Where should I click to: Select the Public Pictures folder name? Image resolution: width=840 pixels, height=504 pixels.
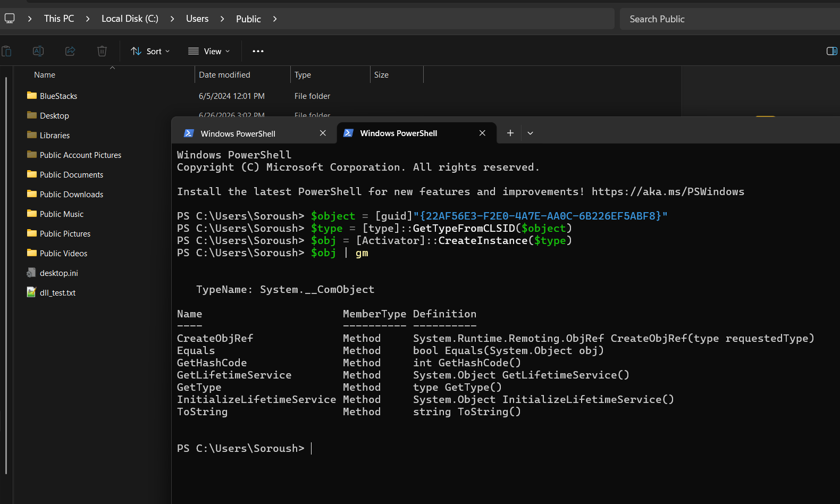[x=65, y=234]
